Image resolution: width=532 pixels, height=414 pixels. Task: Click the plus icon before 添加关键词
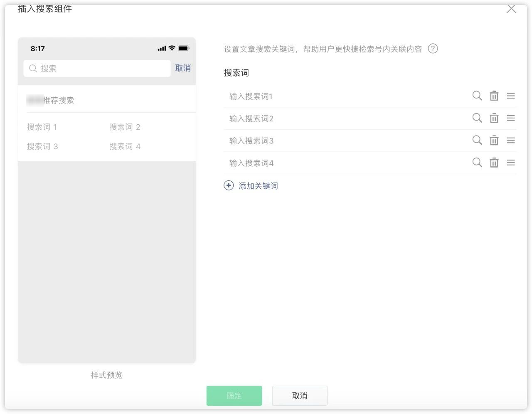(229, 185)
